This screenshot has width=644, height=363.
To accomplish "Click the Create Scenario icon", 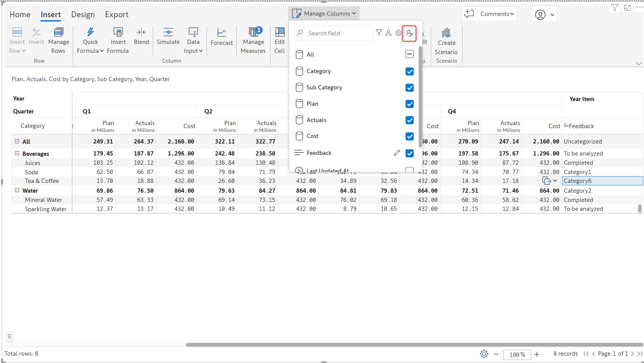I will [446, 33].
